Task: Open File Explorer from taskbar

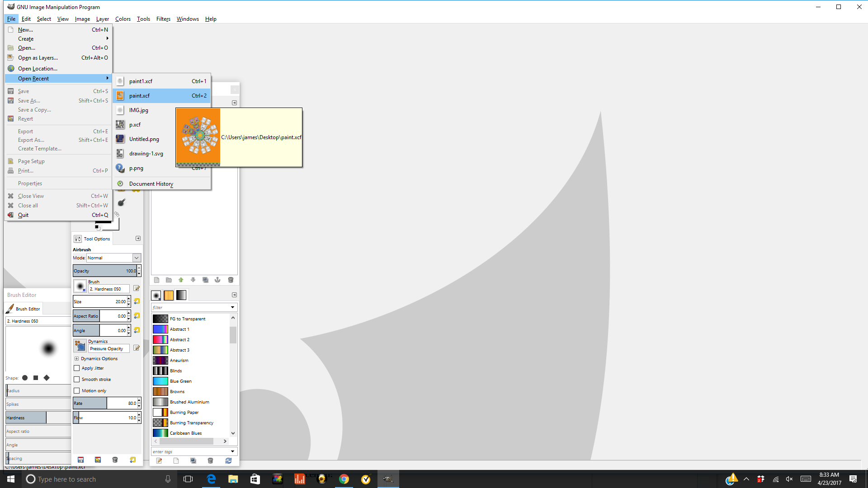Action: [x=233, y=479]
